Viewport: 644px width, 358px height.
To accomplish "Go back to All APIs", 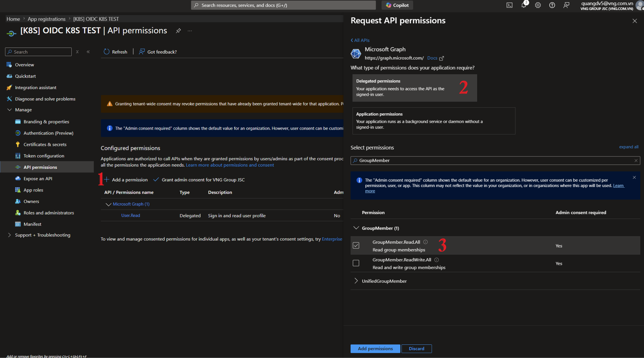I will tap(360, 40).
